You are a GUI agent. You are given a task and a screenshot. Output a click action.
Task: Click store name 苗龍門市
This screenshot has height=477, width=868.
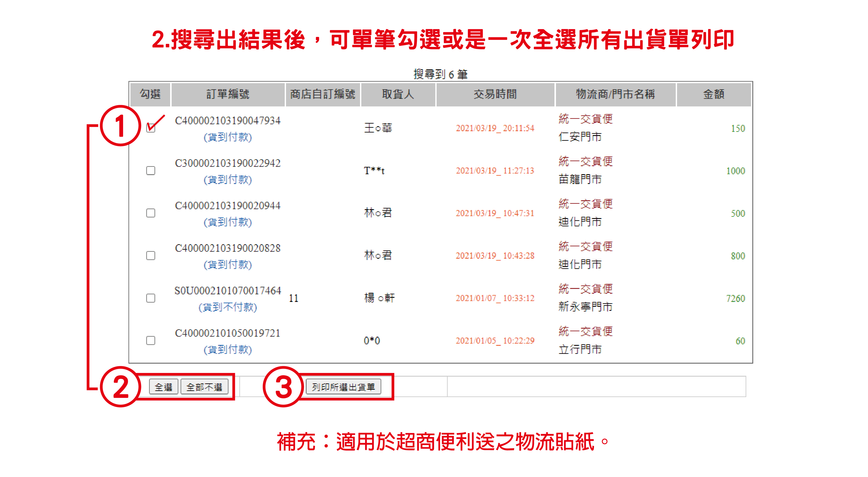click(x=580, y=179)
